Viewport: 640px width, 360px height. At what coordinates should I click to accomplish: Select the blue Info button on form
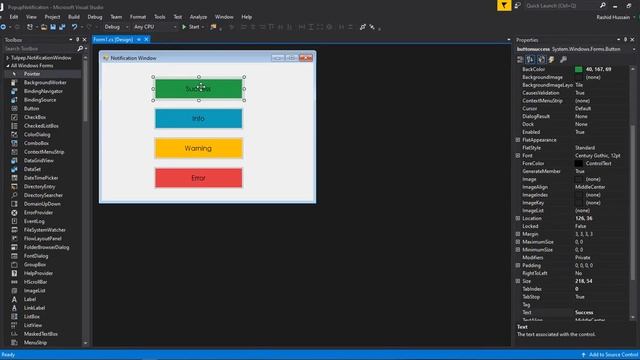point(199,118)
